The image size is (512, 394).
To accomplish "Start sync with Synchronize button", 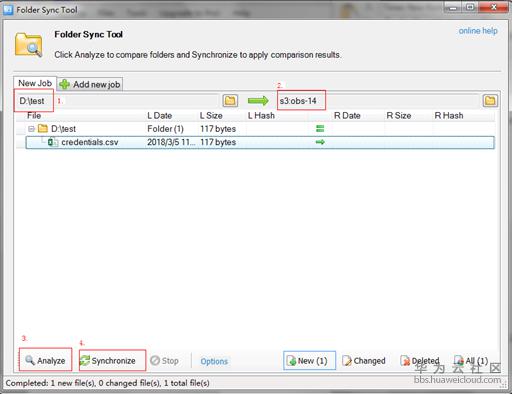I will coord(108,360).
